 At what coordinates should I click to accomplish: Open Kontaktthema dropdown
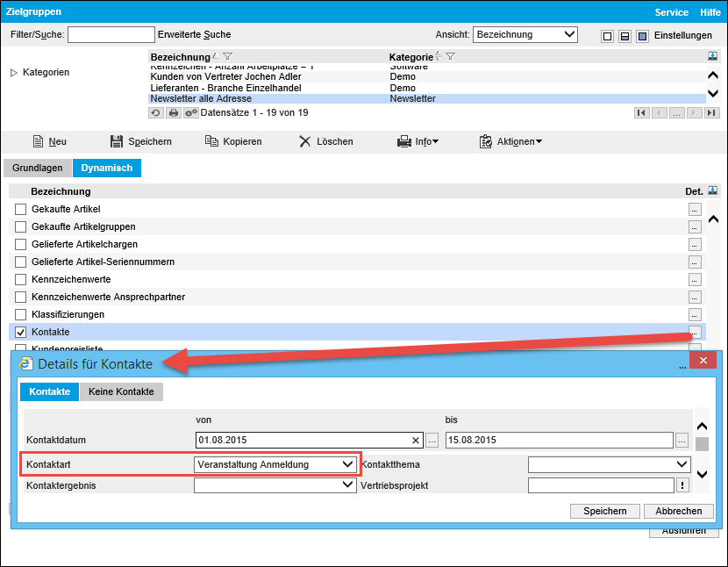point(609,465)
